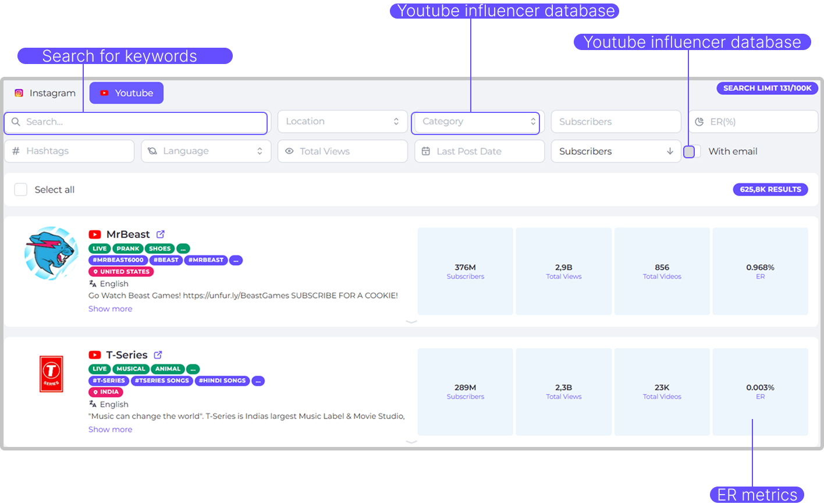Click the ANIMAL category tag
This screenshot has width=824, height=504.
click(x=168, y=369)
